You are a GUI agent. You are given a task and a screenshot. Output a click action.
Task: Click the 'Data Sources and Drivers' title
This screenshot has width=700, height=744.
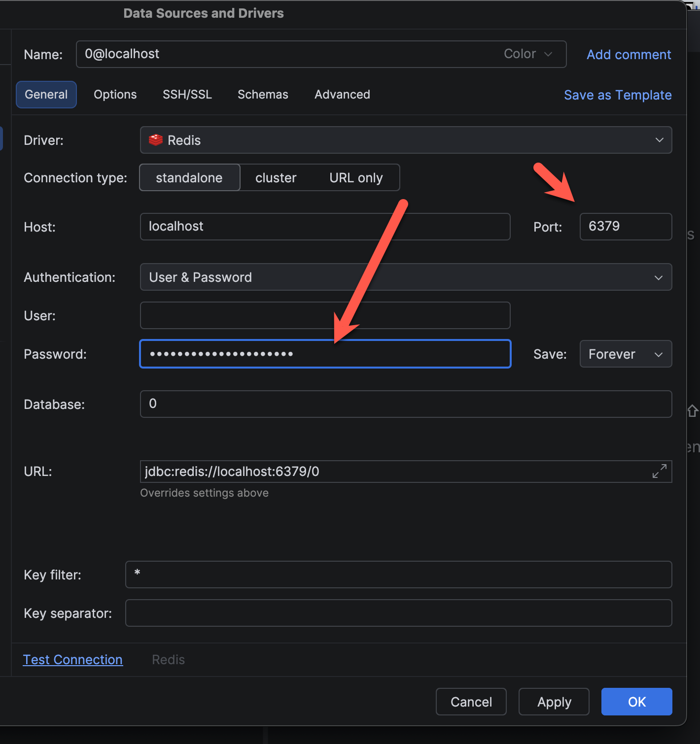pos(204,13)
